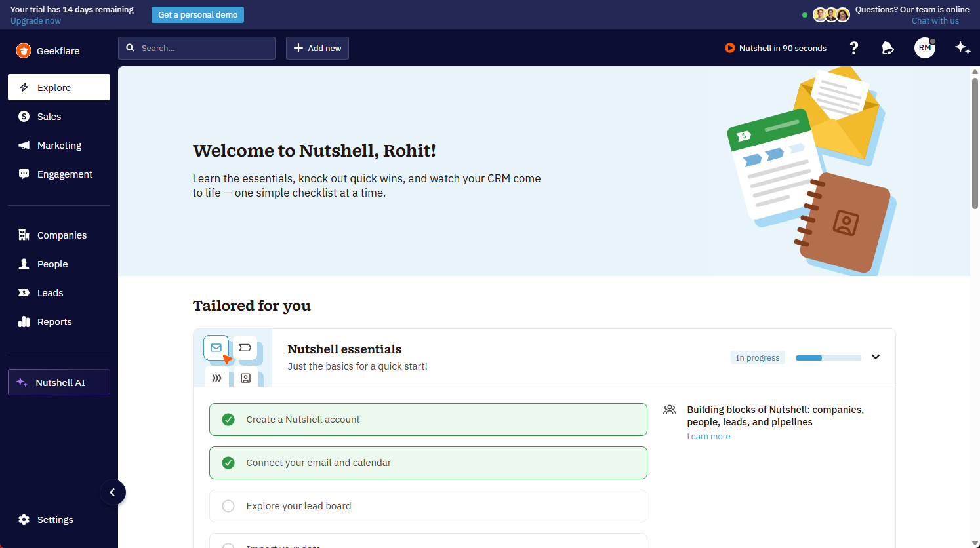Click the team avatars in the trial banner
Image resolution: width=980 pixels, height=548 pixels.
pos(831,14)
